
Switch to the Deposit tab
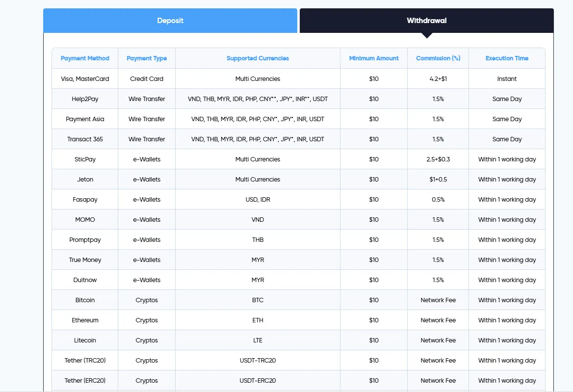[x=170, y=21]
